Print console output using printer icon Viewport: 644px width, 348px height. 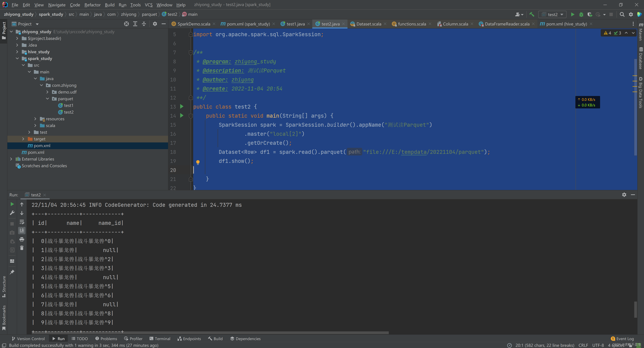(x=22, y=239)
